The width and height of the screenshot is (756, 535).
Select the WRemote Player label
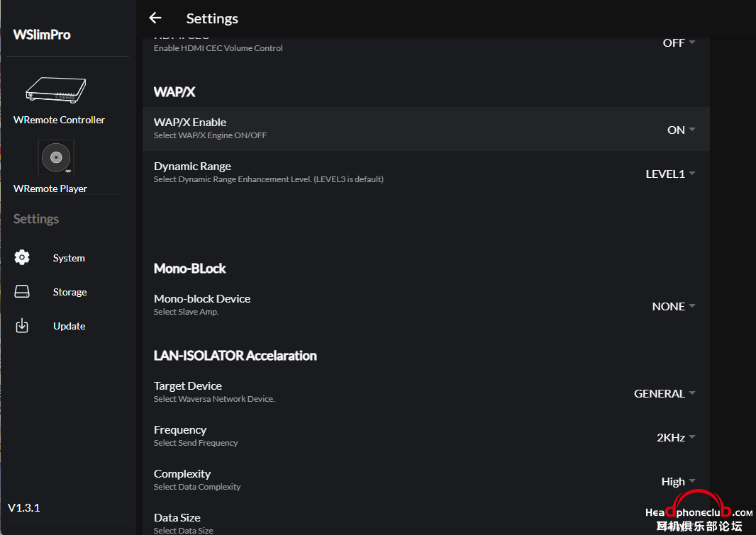coord(50,188)
